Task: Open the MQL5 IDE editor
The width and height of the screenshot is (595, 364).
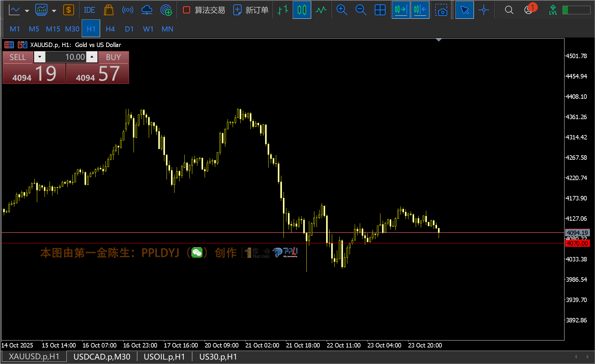Action: click(x=89, y=10)
